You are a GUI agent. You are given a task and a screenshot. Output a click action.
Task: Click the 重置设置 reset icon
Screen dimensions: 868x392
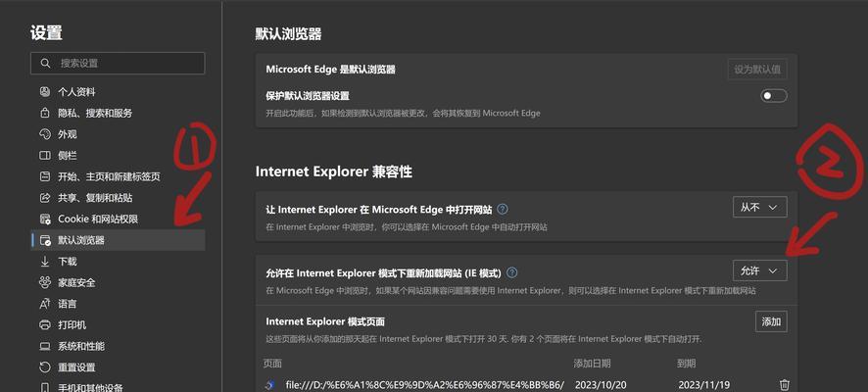point(45,367)
